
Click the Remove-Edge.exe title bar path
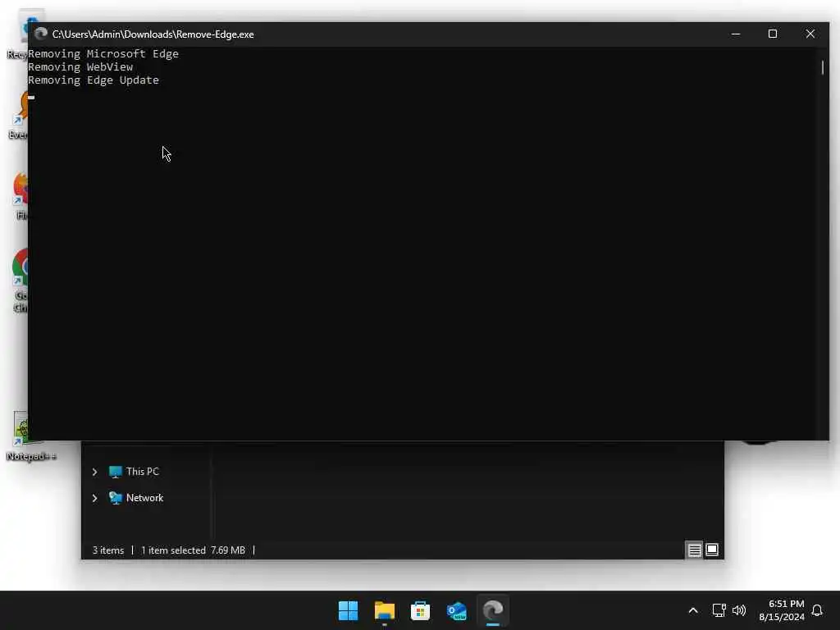coord(153,34)
